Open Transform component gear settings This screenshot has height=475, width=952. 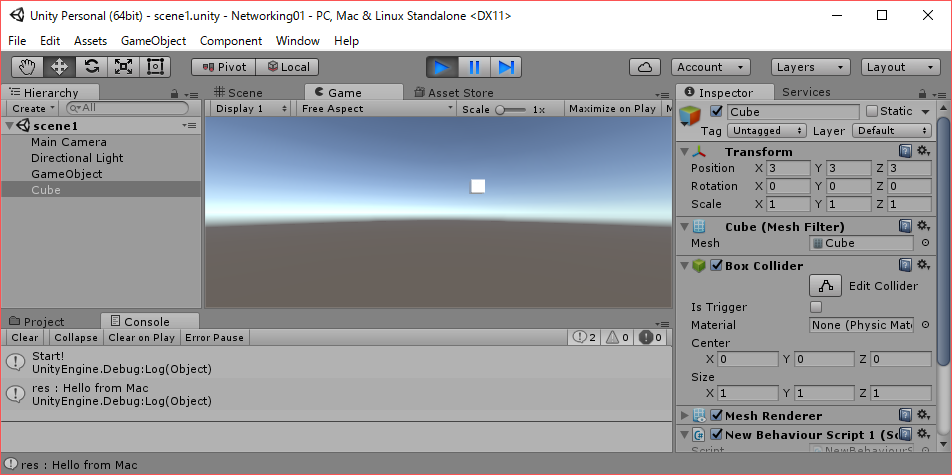tap(923, 151)
